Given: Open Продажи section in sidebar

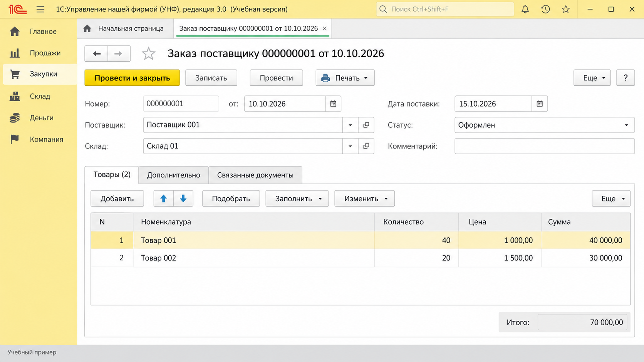Looking at the screenshot, I should [x=39, y=53].
